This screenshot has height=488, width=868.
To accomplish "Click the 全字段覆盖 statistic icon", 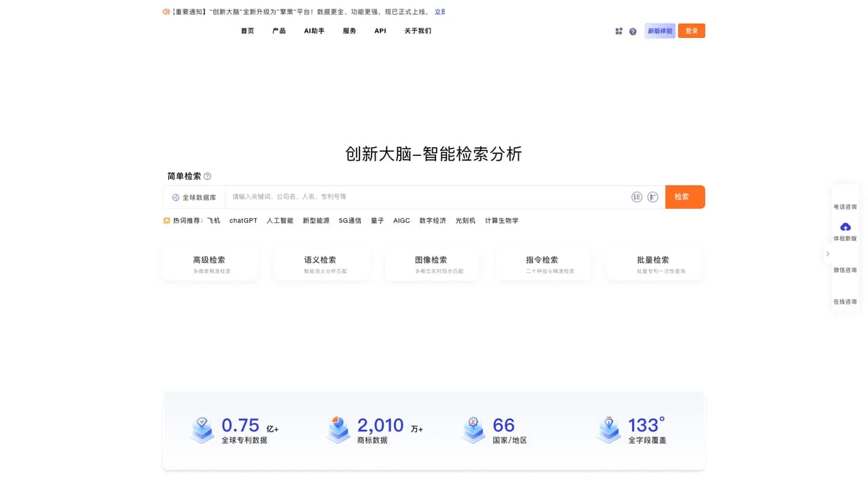I will click(x=609, y=430).
